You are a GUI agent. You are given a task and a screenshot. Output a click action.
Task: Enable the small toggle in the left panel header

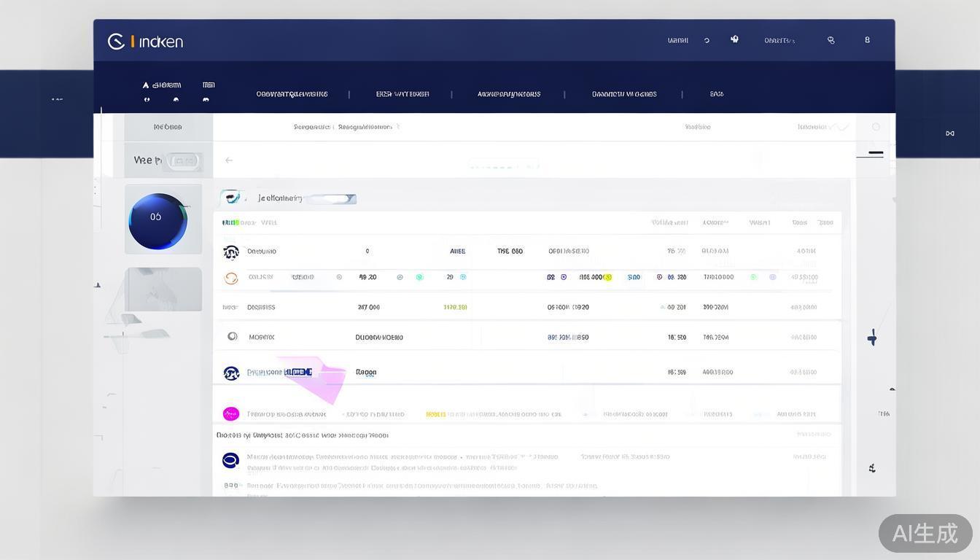pos(184,160)
